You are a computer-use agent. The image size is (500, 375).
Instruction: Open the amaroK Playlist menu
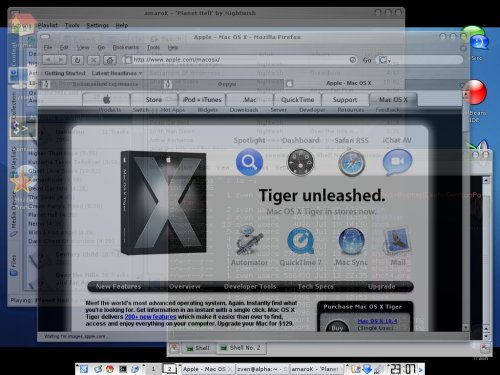tap(48, 25)
